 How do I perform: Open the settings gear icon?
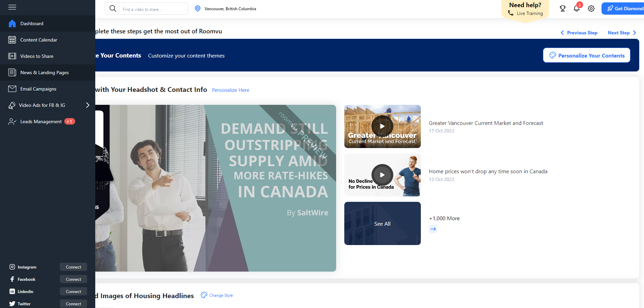(x=591, y=9)
